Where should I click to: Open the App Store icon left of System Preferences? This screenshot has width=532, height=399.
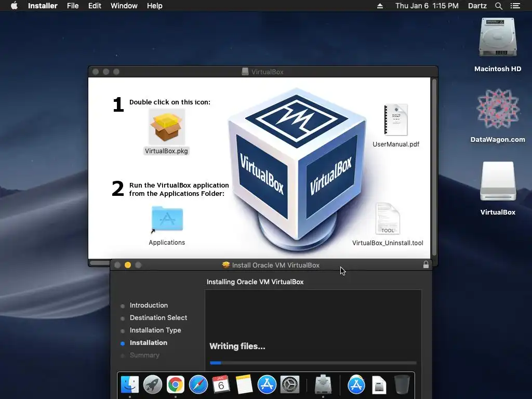coord(267,384)
